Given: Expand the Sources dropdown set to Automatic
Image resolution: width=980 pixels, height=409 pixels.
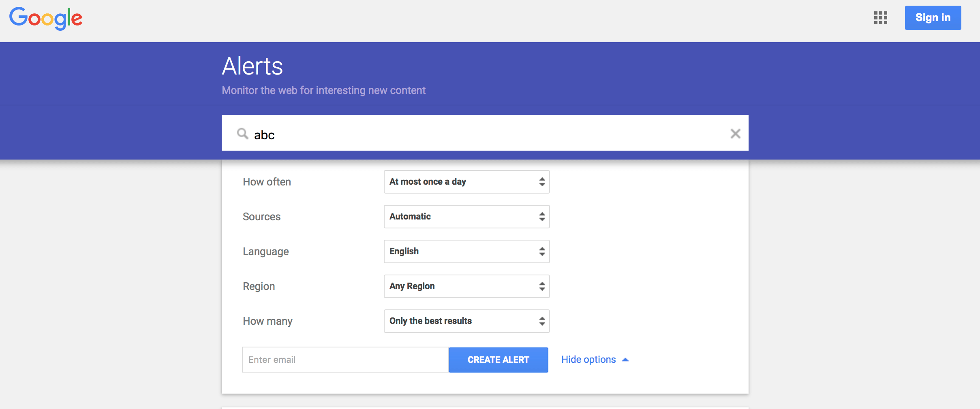Looking at the screenshot, I should click(466, 217).
